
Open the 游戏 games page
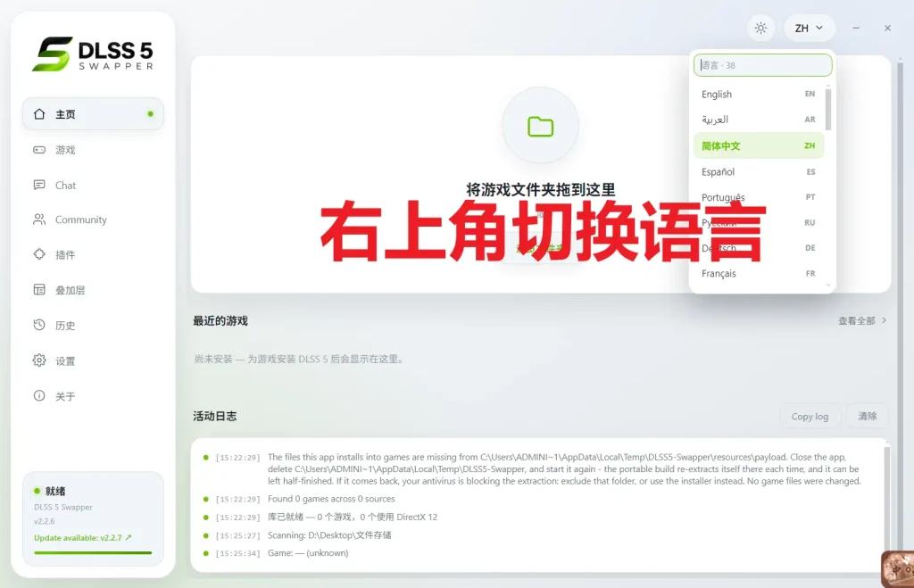93,150
